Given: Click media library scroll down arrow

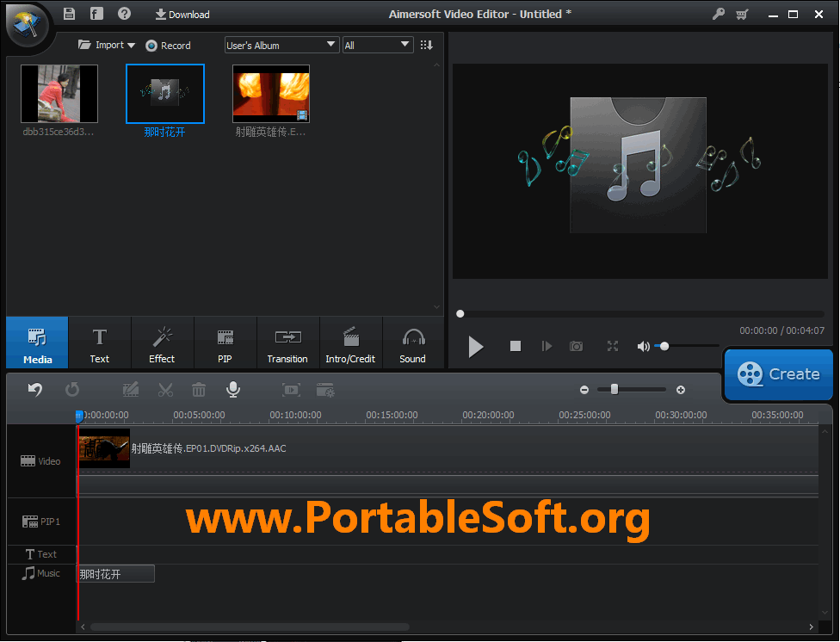Looking at the screenshot, I should 436,307.
